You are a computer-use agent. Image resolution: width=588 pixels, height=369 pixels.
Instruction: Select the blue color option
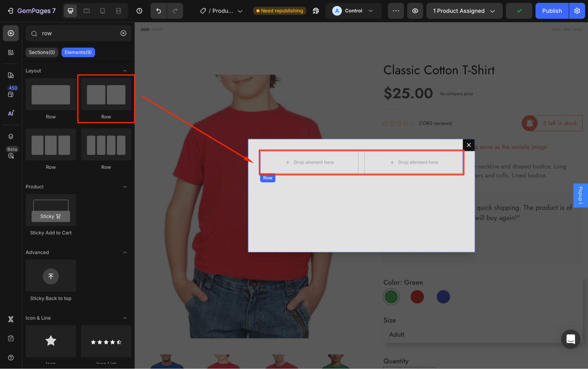pos(443,297)
